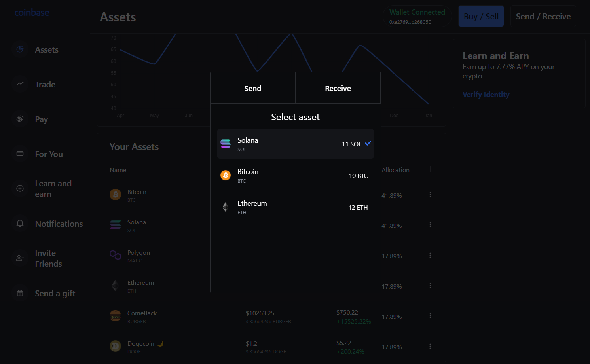The width and height of the screenshot is (590, 364).
Task: Click the Pay coin icon in sidebar
Action: [x=20, y=119]
